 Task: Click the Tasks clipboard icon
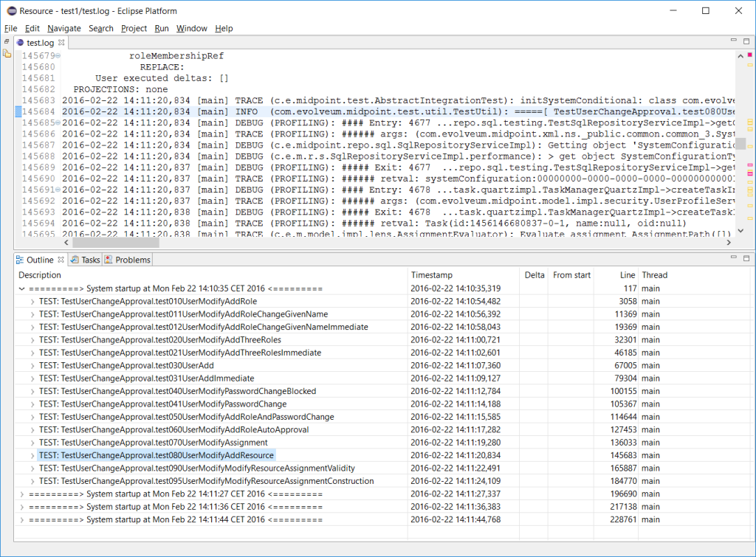pos(73,259)
